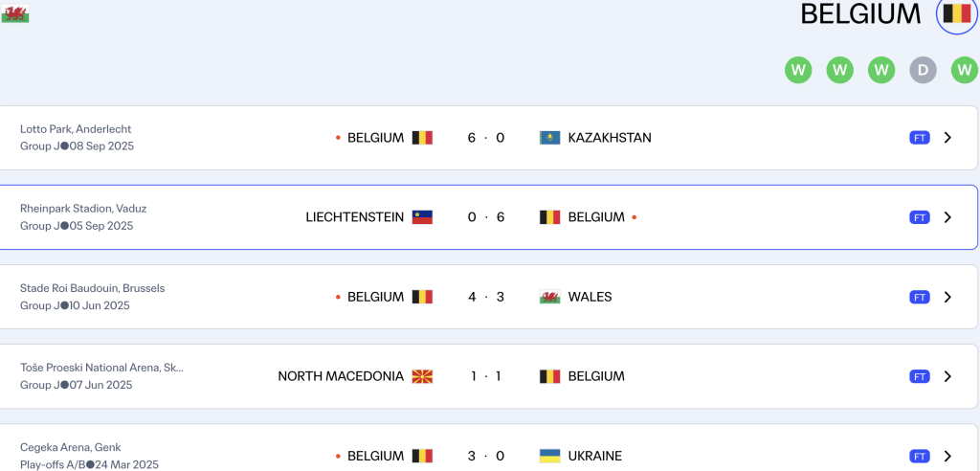The width and height of the screenshot is (980, 471).
Task: Click the Liechtenstein flag icon
Action: click(422, 217)
